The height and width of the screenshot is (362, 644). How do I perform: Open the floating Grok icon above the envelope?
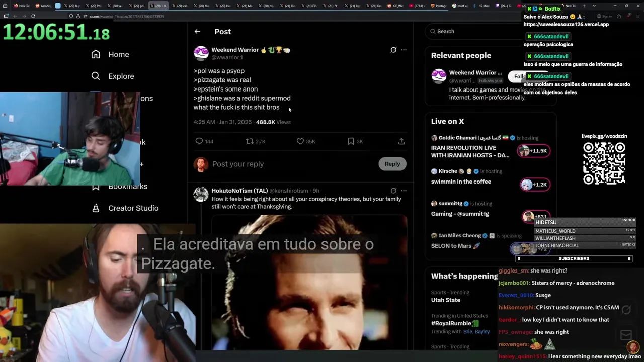tap(626, 310)
